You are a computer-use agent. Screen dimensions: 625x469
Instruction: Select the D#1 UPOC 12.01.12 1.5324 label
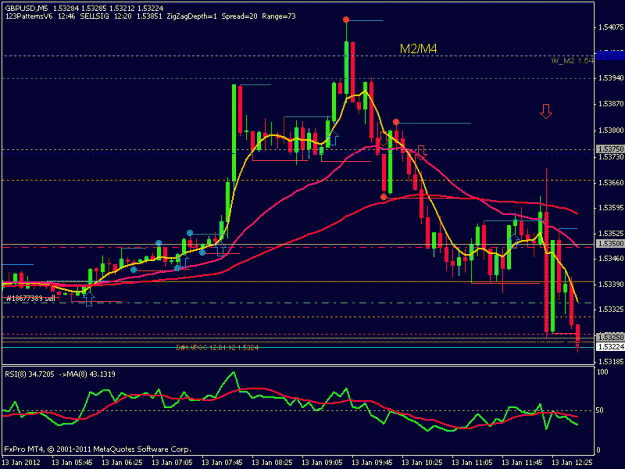point(217,347)
